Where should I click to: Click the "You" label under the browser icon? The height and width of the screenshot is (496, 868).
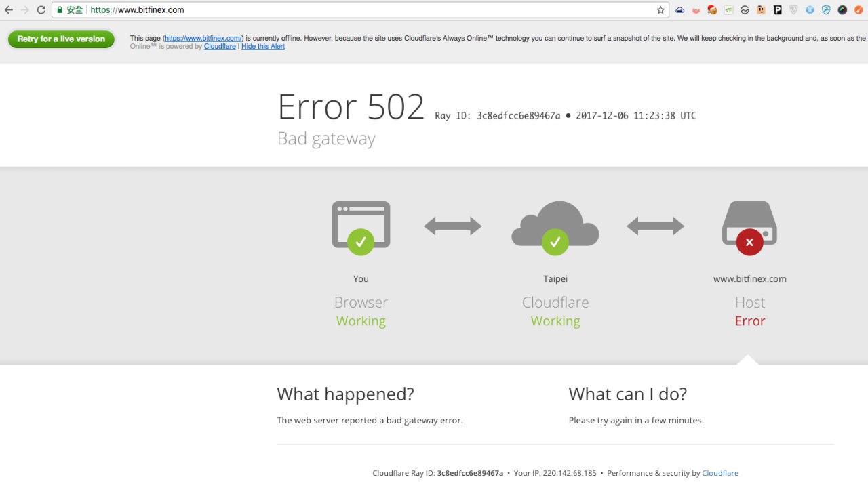click(x=361, y=278)
